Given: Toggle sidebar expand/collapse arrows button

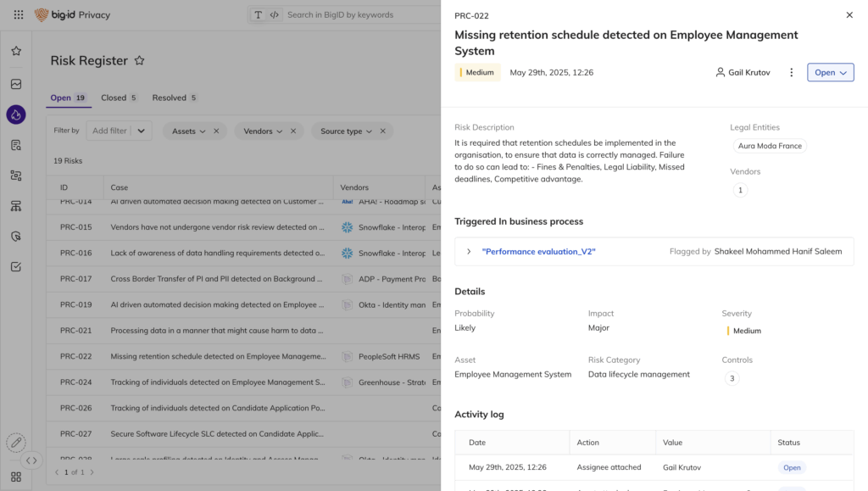Looking at the screenshot, I should (x=31, y=460).
